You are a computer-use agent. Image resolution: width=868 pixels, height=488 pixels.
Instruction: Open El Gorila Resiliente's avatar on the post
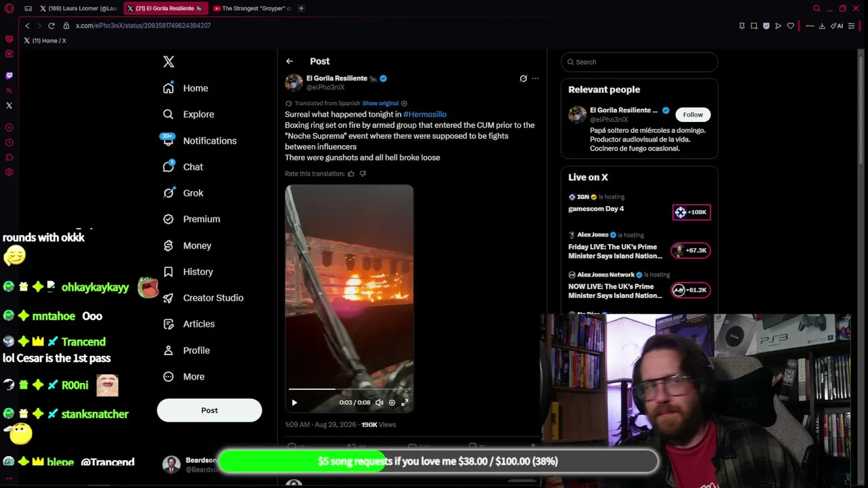coord(294,83)
